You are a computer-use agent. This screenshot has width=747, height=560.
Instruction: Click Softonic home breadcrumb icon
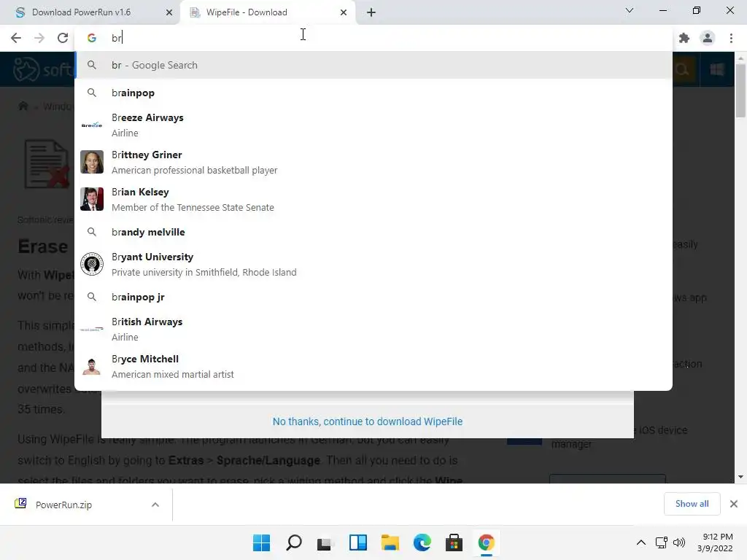click(23, 106)
